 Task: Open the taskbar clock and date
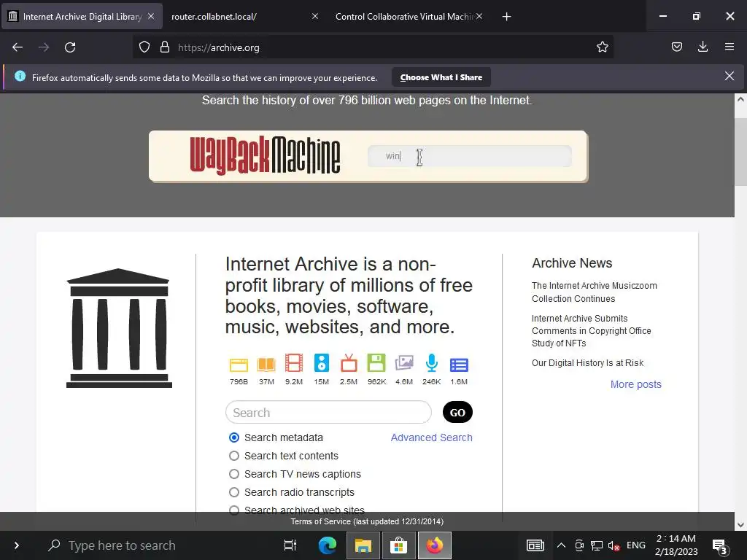point(676,545)
